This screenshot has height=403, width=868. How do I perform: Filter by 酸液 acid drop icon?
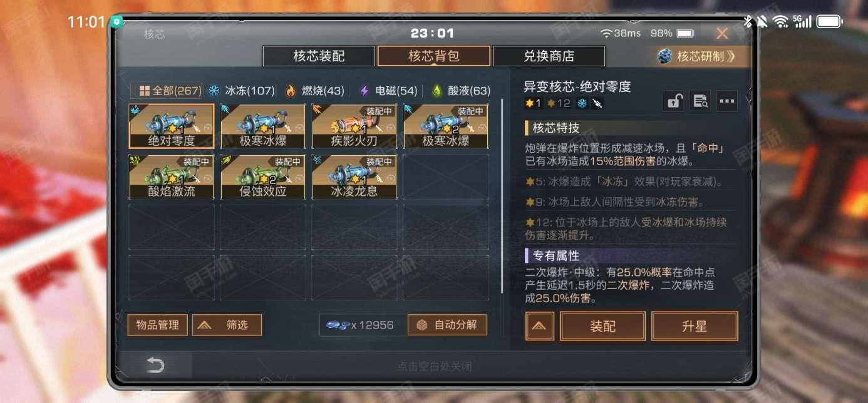point(437,91)
